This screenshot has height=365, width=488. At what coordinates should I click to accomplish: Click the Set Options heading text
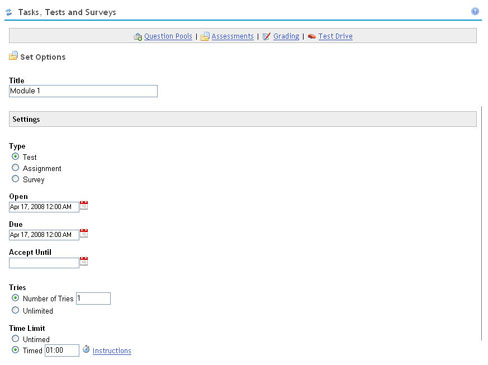[x=43, y=57]
